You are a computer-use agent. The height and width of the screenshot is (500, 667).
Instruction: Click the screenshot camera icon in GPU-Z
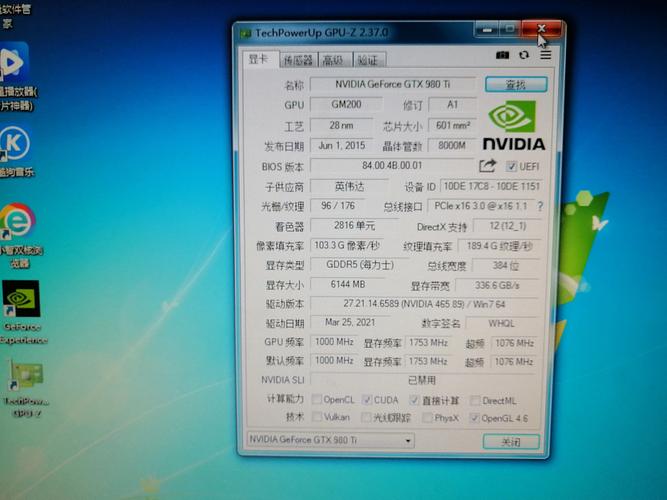pyautogui.click(x=502, y=56)
